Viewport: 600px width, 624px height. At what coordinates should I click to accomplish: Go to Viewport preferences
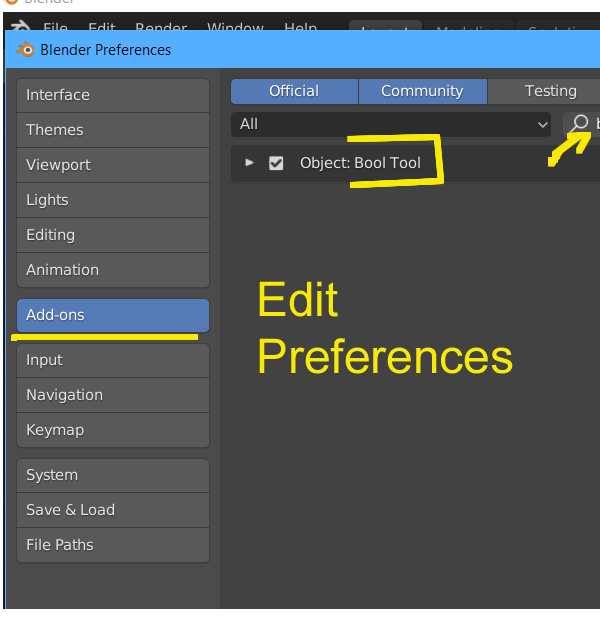(x=112, y=165)
